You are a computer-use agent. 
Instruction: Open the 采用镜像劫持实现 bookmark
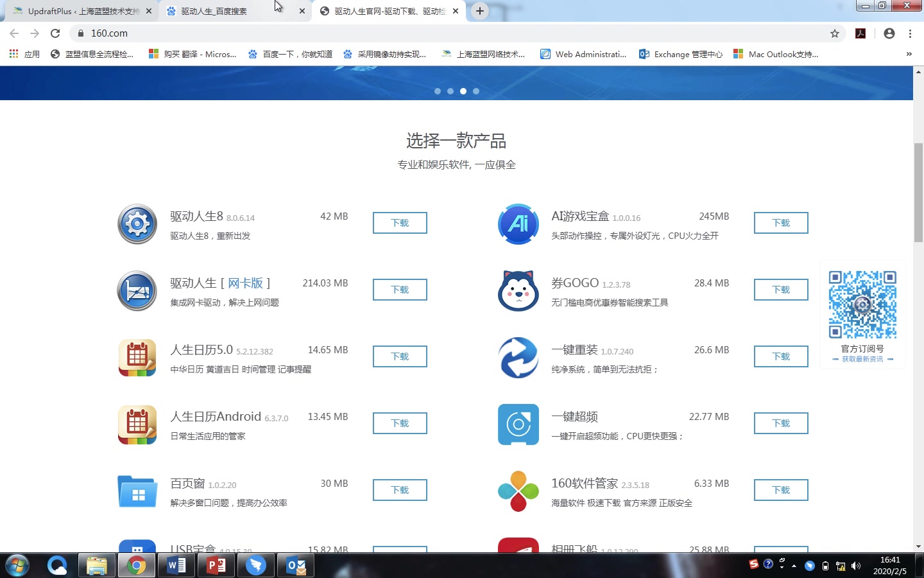point(384,54)
